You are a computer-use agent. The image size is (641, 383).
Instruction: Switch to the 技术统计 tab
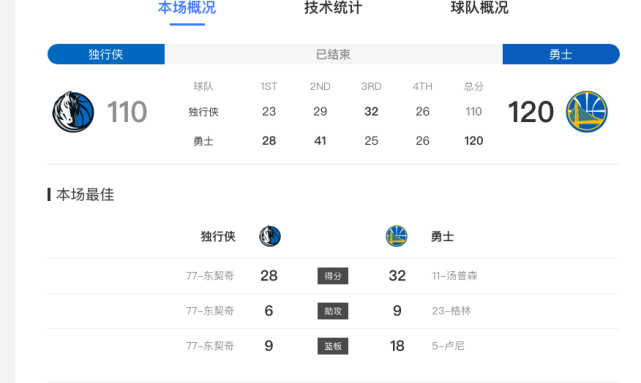pos(333,7)
